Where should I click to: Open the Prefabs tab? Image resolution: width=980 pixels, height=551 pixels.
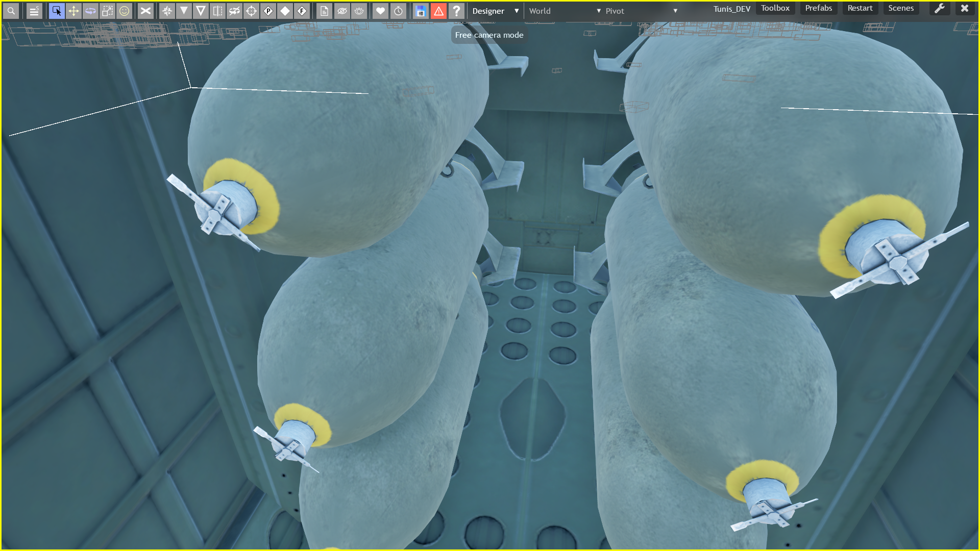818,8
